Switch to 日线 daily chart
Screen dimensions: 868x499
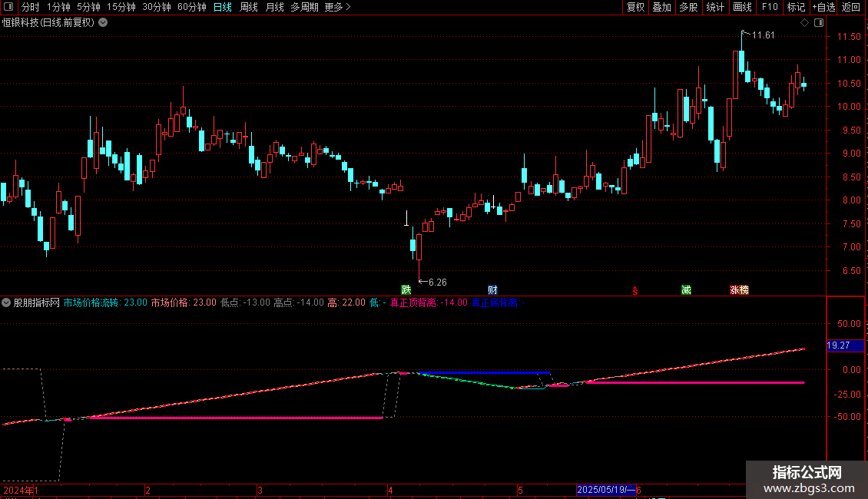click(x=223, y=7)
